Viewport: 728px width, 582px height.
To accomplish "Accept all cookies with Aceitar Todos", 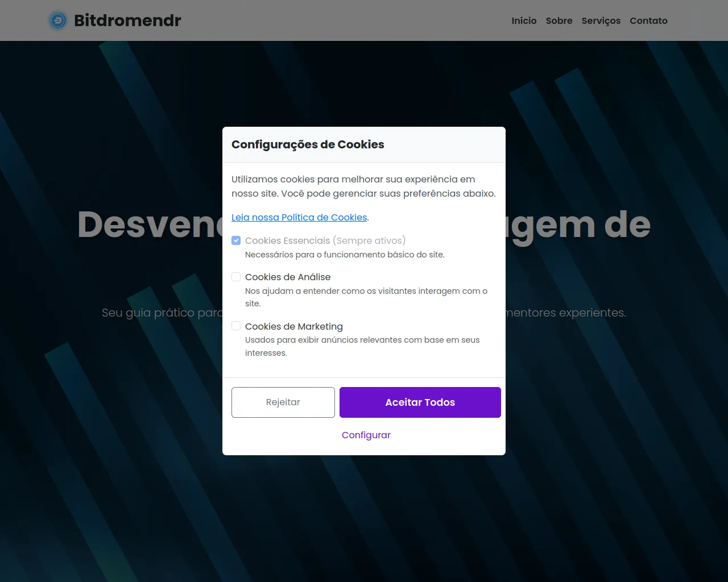I will [420, 402].
